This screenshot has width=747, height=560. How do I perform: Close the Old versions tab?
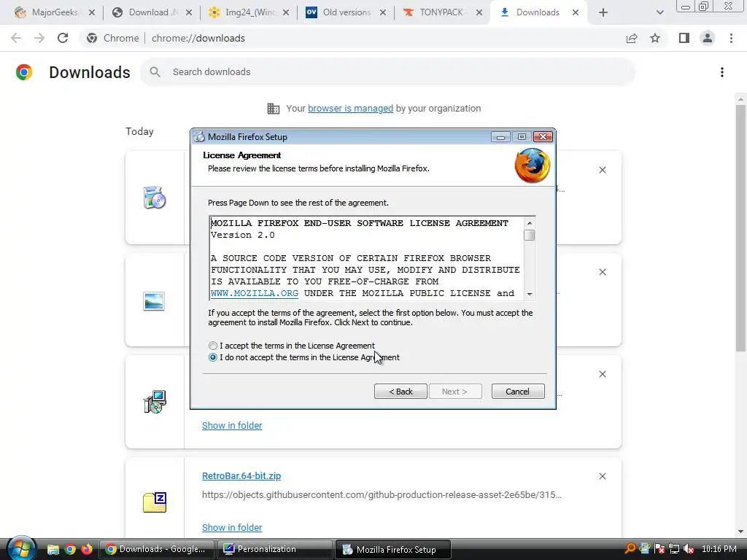click(383, 12)
